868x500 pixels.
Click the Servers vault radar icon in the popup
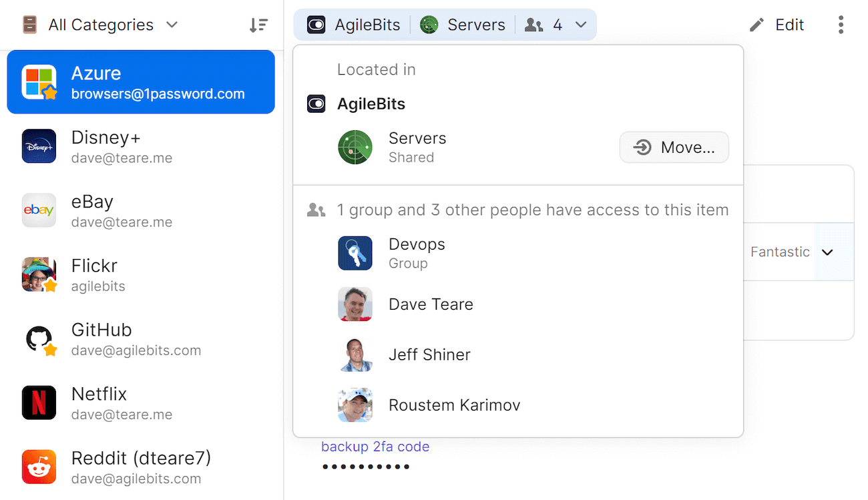pyautogui.click(x=355, y=147)
